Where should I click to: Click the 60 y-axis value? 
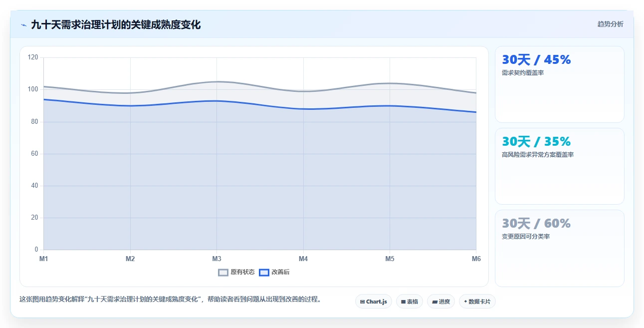tap(34, 154)
